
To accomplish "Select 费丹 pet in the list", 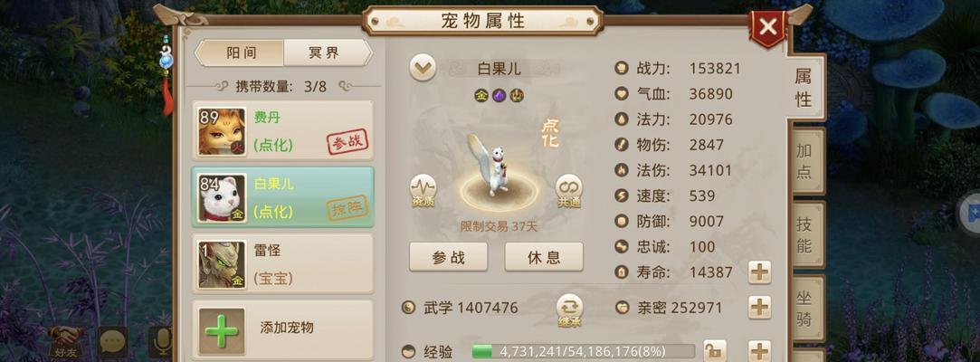I will click(x=282, y=130).
